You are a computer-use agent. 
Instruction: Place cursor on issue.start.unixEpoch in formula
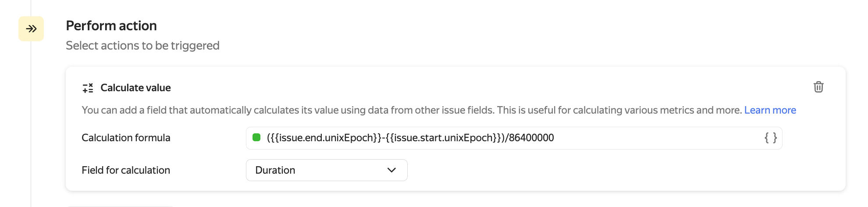click(x=443, y=138)
